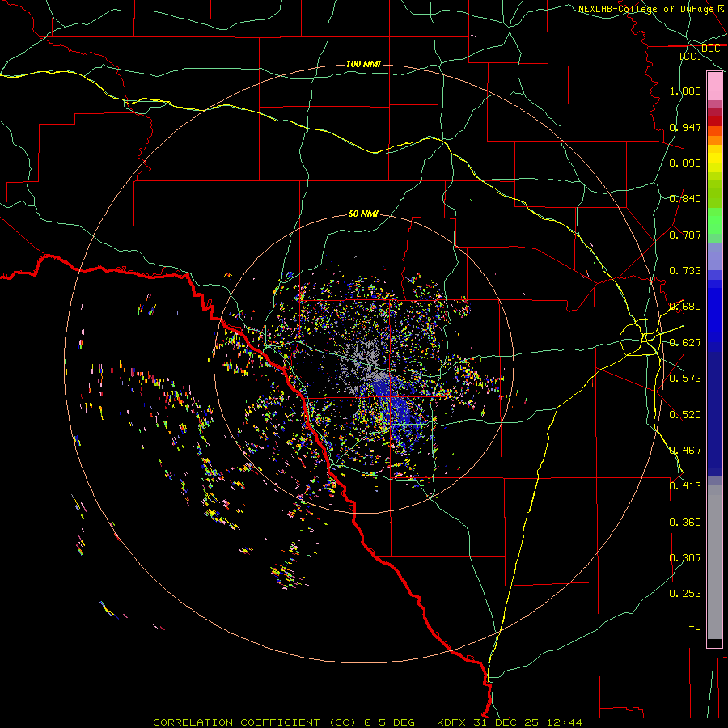Click the "0.893" scale label

pyautogui.click(x=685, y=163)
